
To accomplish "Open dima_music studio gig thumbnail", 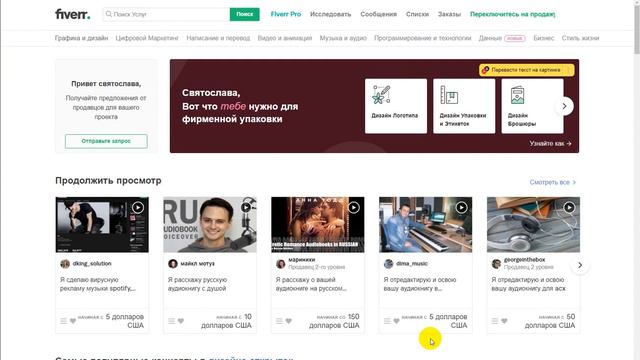I will point(425,224).
